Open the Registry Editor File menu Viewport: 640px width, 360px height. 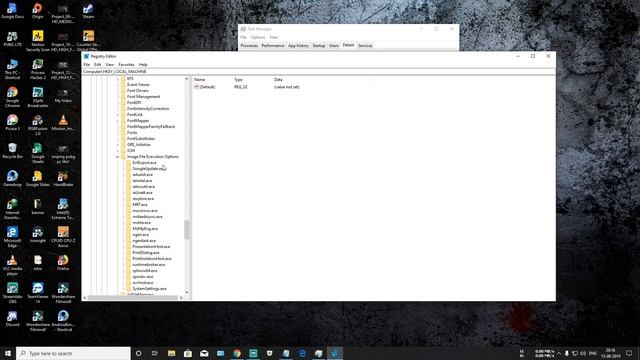pyautogui.click(x=87, y=64)
